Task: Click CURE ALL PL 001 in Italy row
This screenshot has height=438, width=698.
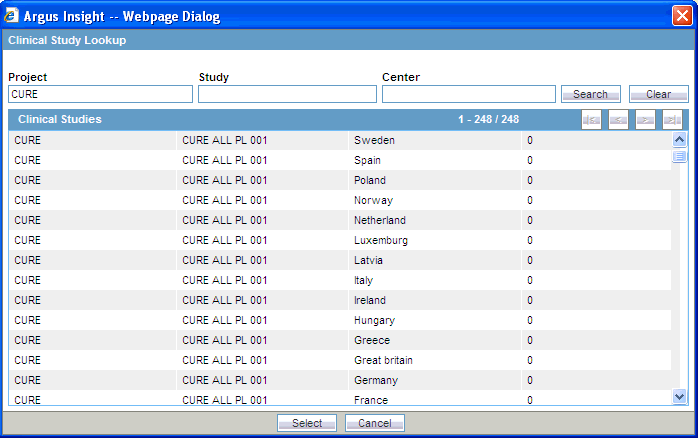Action: pyautogui.click(x=224, y=280)
